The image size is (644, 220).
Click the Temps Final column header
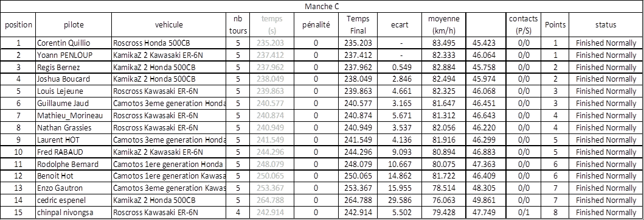point(358,24)
